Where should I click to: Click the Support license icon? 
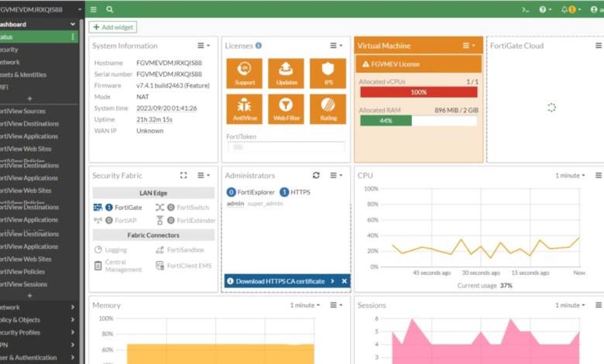click(245, 74)
